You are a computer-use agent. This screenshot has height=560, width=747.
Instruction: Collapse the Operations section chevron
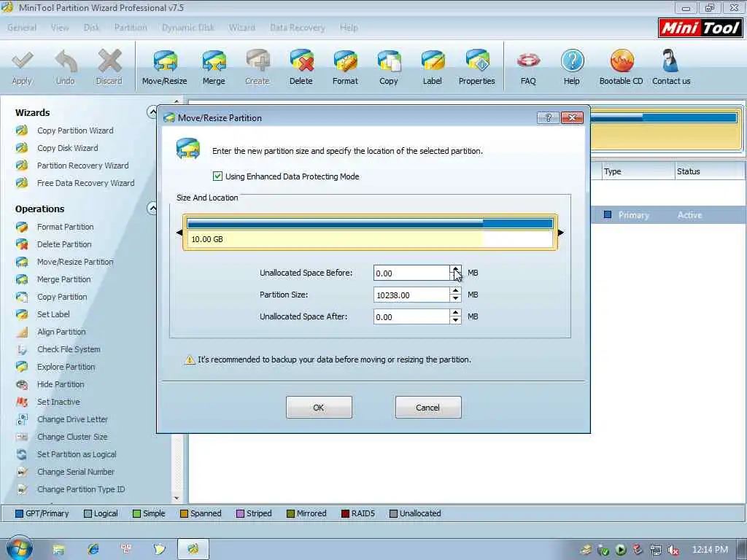click(x=152, y=209)
